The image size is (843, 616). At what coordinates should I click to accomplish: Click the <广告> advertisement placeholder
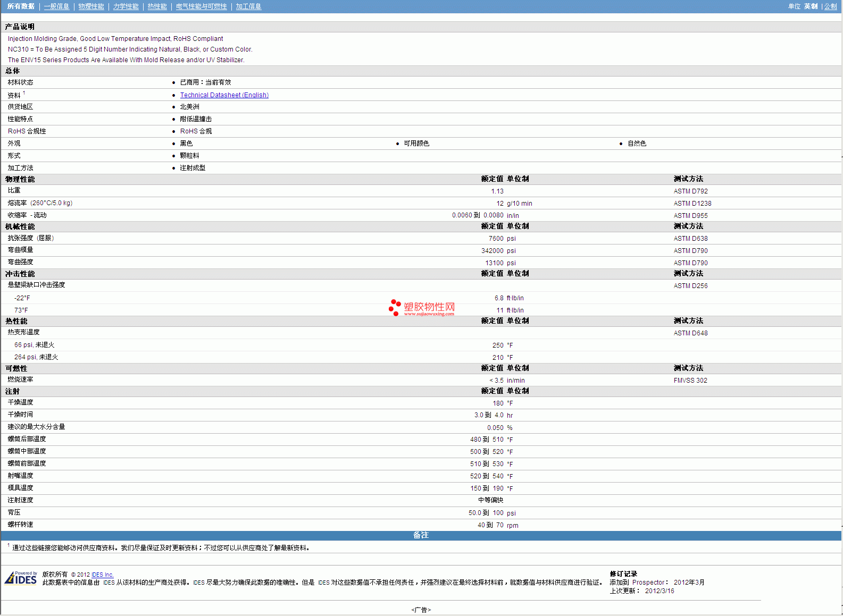421,610
